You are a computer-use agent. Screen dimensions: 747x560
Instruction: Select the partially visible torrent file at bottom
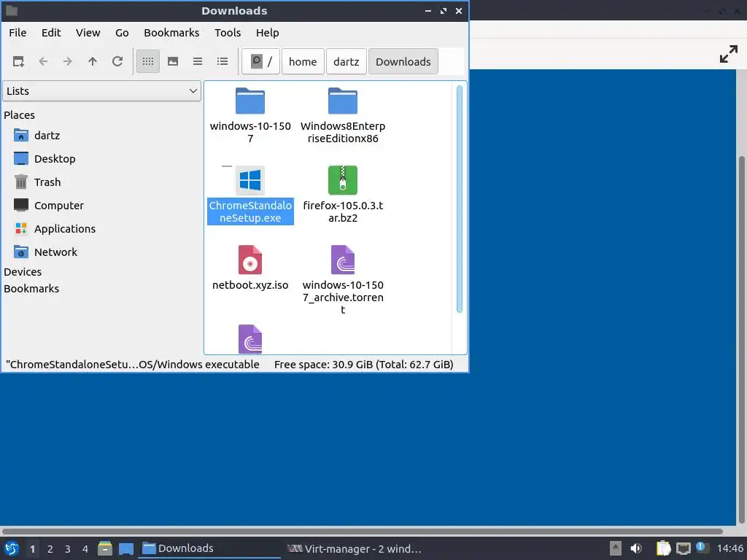click(x=250, y=339)
